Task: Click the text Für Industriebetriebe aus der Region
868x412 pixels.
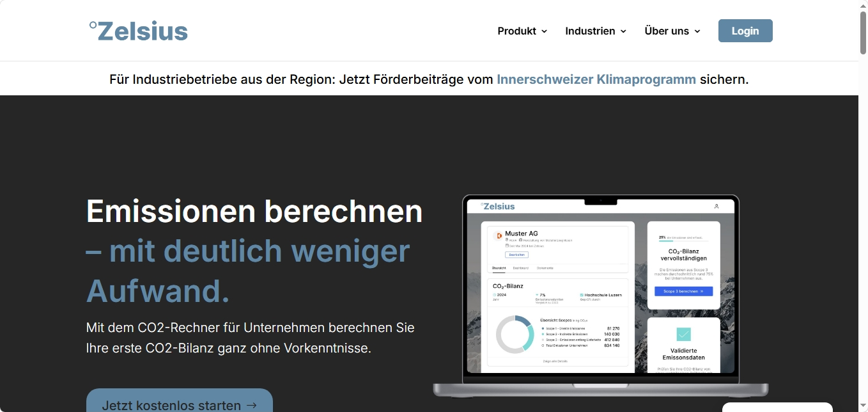Action: (x=222, y=79)
